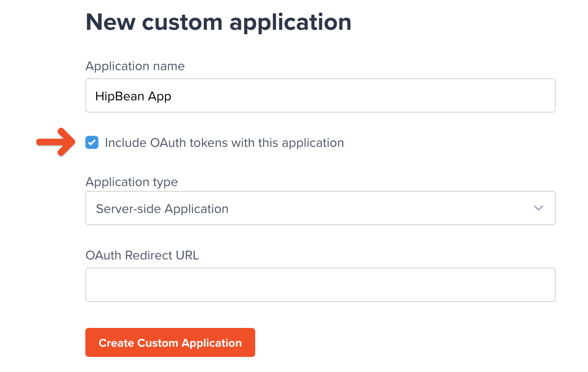Uncheck the Include OAuth tokens checkbox
Screen dimensions: 588x372
click(92, 142)
